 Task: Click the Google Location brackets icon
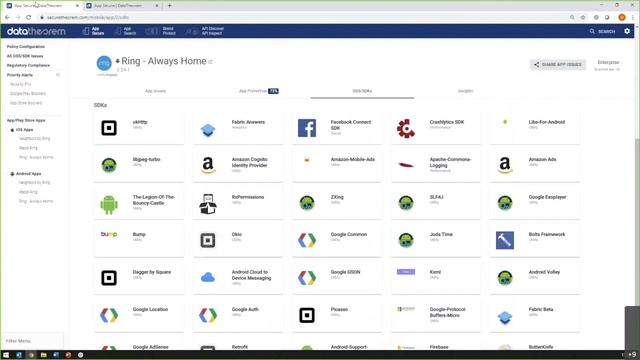(109, 316)
